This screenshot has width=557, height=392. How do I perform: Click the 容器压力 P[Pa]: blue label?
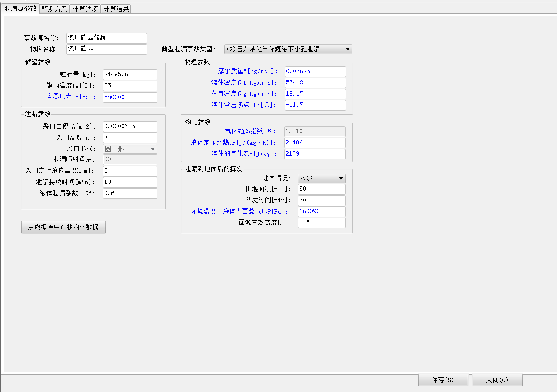click(x=71, y=97)
